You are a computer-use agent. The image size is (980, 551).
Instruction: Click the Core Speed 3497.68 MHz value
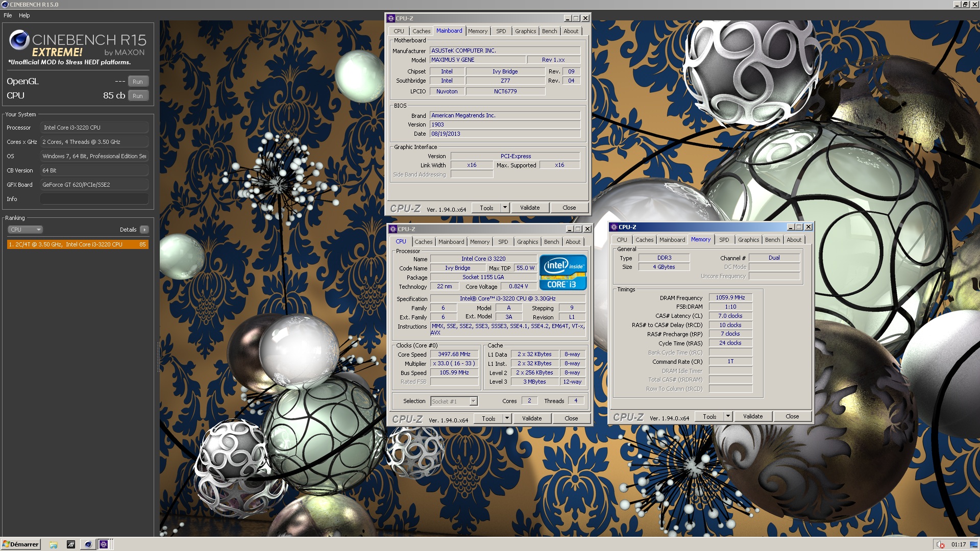click(454, 354)
